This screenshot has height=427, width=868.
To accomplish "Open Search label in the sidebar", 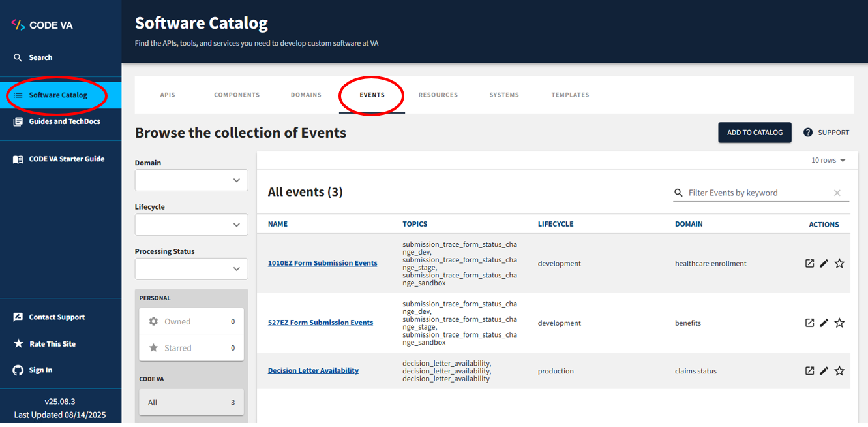I will [x=40, y=57].
